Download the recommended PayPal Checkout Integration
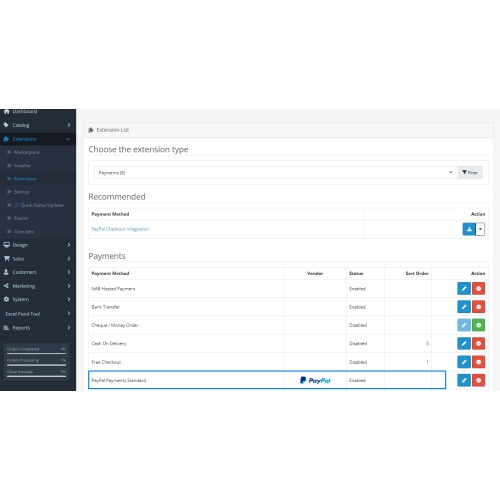500x500 pixels. [x=469, y=229]
